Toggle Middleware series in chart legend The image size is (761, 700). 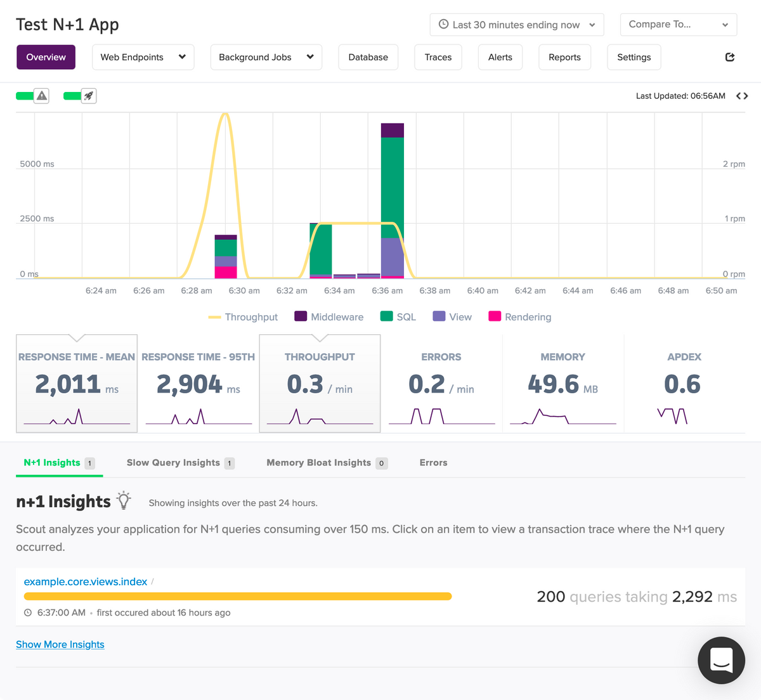(329, 317)
